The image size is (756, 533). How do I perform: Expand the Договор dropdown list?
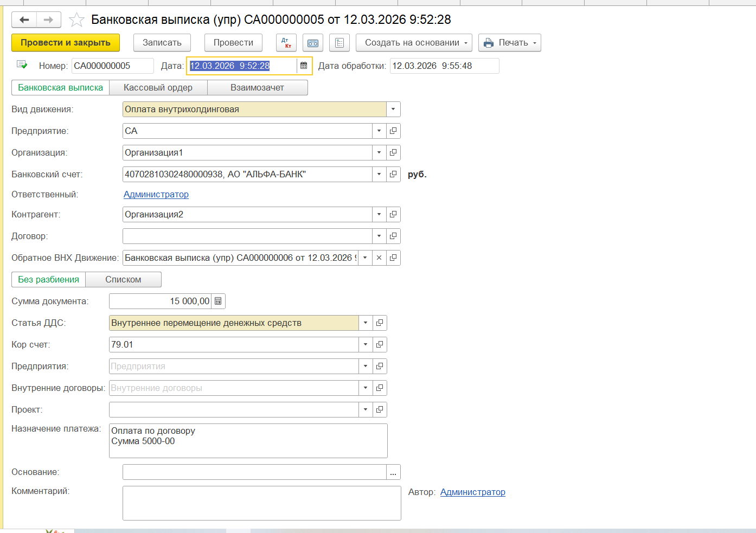pyautogui.click(x=379, y=236)
